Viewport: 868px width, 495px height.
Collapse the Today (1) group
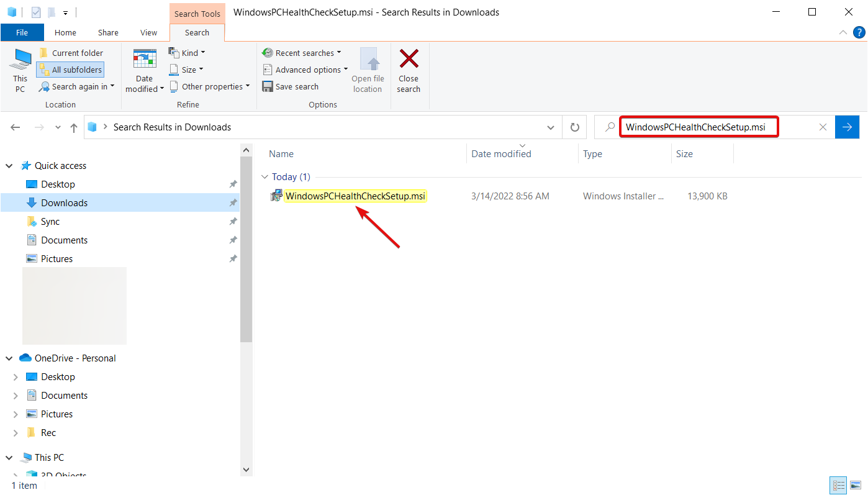tap(265, 177)
